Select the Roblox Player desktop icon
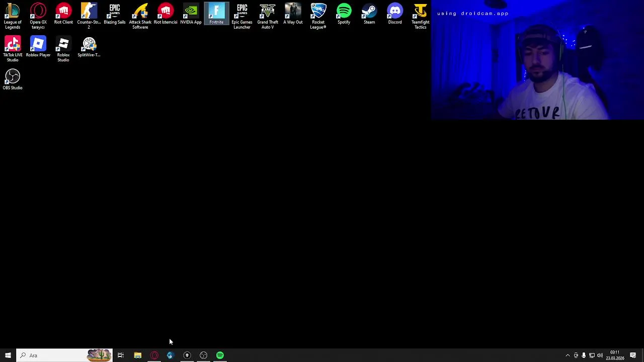Viewport: 644px width, 362px height. click(38, 47)
